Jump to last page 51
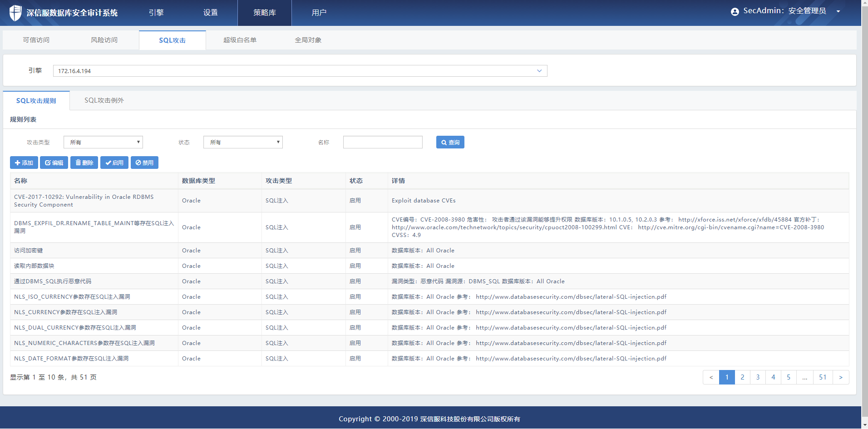Image resolution: width=868 pixels, height=429 pixels. (x=823, y=377)
